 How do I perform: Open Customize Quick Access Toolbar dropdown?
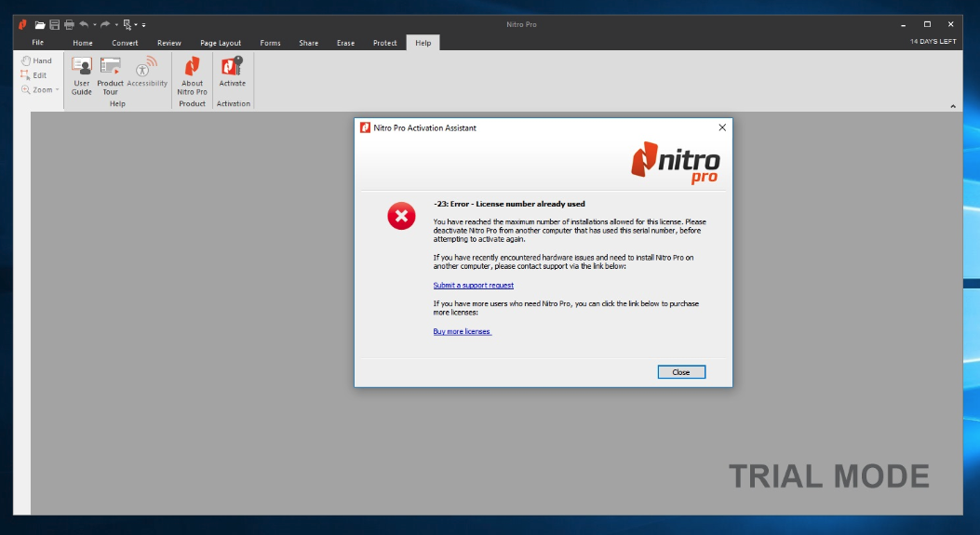coord(143,25)
